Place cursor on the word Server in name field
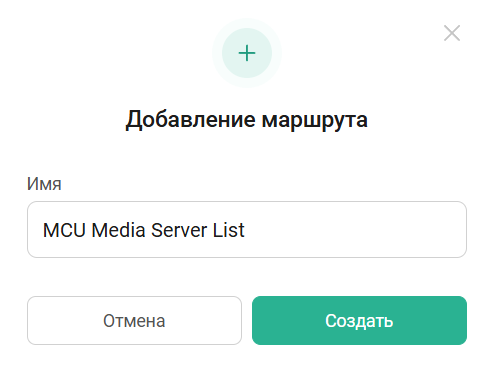 click(179, 230)
